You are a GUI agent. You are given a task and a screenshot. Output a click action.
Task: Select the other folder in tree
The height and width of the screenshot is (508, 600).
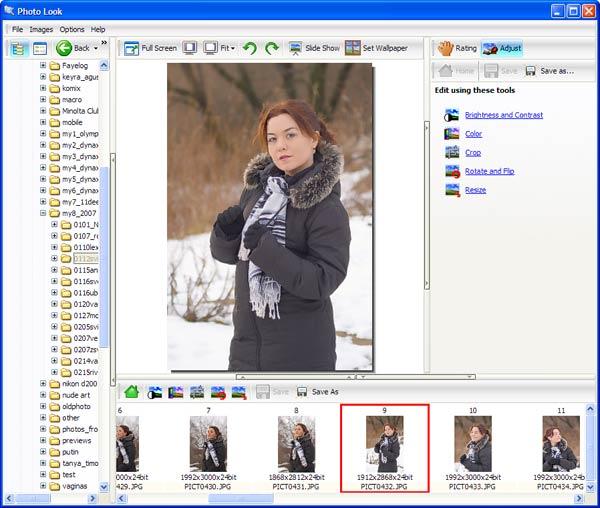tap(71, 418)
